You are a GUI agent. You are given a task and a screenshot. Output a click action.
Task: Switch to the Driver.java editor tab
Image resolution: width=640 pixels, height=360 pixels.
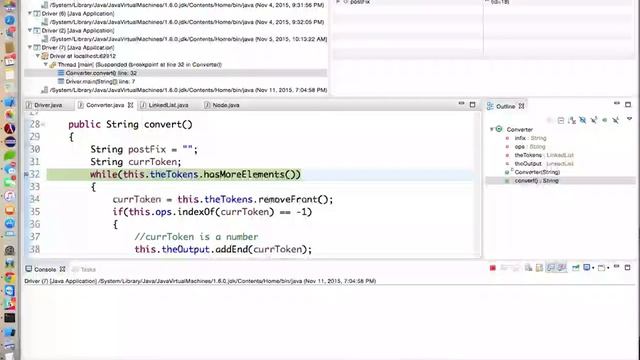pos(48,105)
